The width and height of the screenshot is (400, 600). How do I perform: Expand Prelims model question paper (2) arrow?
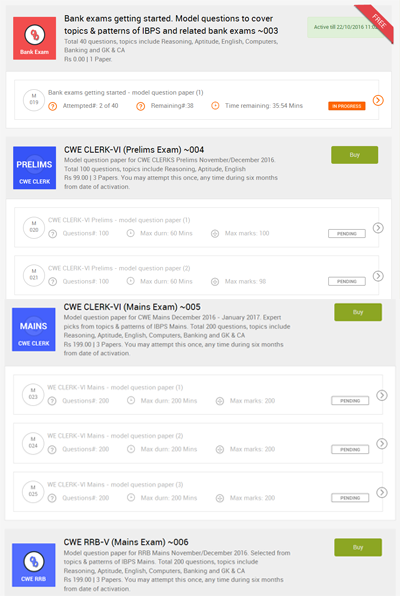pos(378,276)
